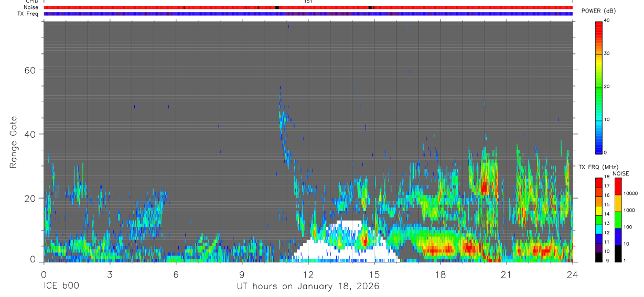Click the 'Noise' row label at top
The image size is (644, 297).
click(31, 7)
